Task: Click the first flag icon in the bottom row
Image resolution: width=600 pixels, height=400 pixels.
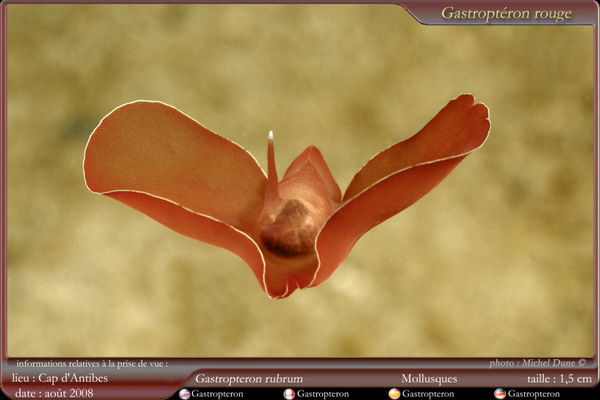Action: coord(184,394)
